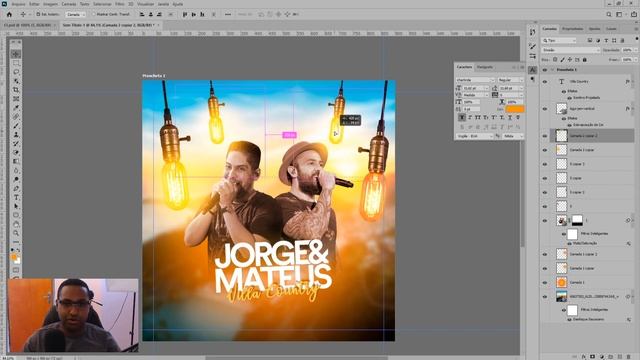This screenshot has height=360, width=640.
Task: Select the Hand tool
Action: coord(16,224)
